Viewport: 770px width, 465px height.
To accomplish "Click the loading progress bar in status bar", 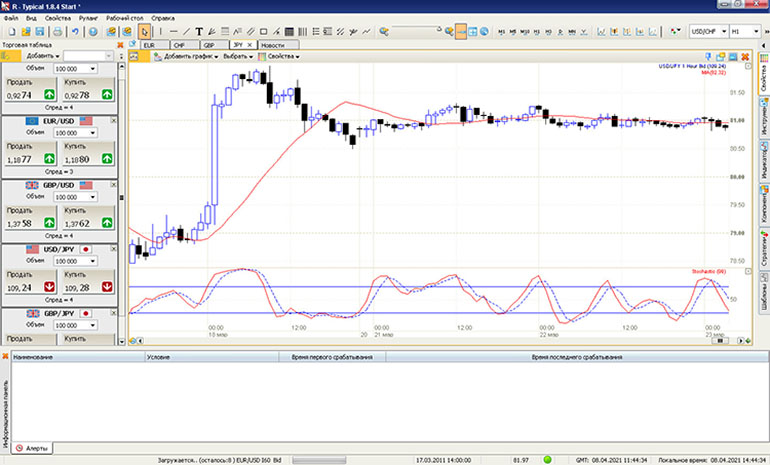I will (319, 460).
